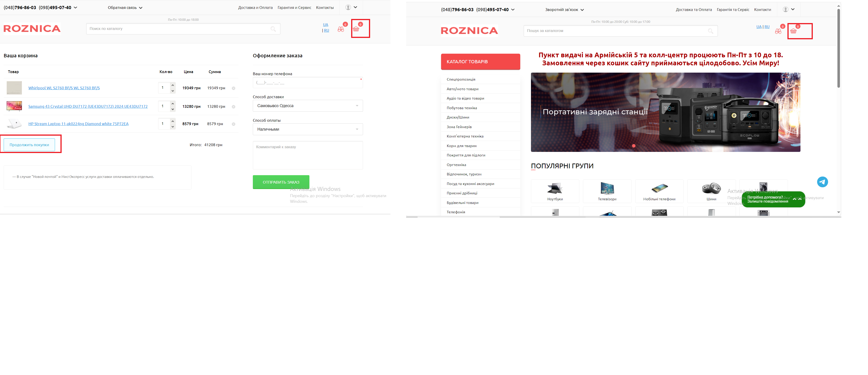Decrease Samsung 43 Crystal quantity with down arrow
Viewport: 868px width, 375px height.
pyautogui.click(x=173, y=109)
